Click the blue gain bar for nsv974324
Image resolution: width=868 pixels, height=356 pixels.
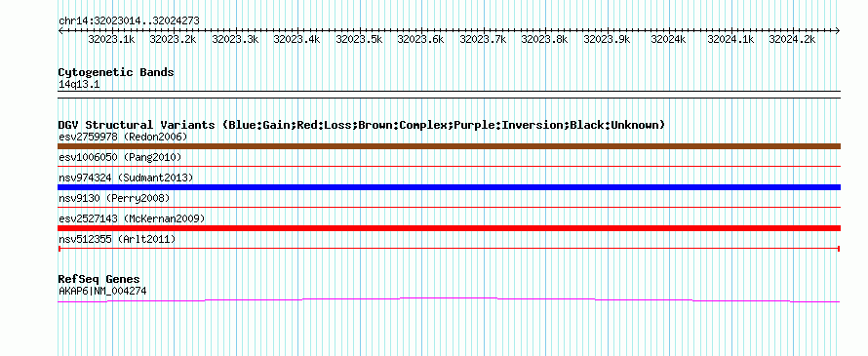coord(449,187)
